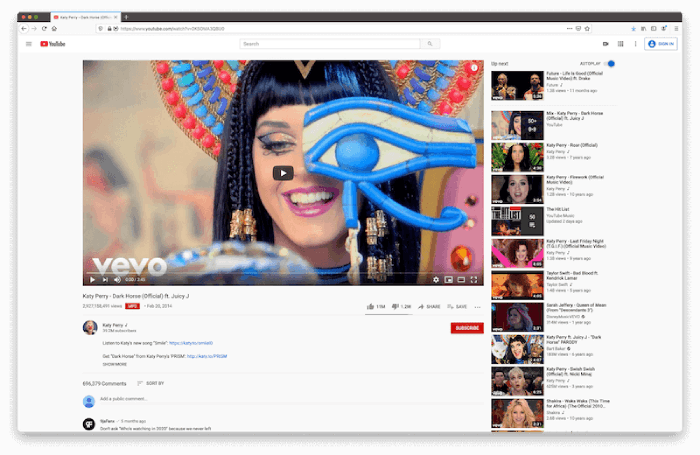Open the PRISM link in description

point(207,356)
